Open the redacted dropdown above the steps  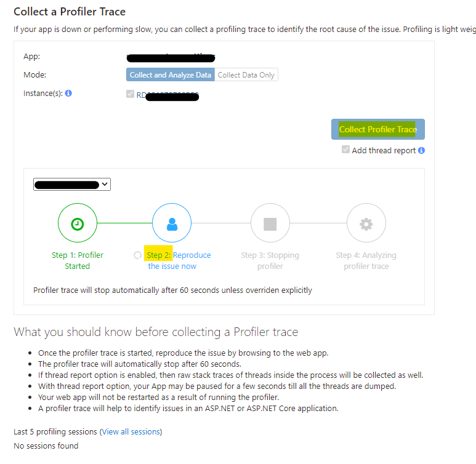[72, 184]
